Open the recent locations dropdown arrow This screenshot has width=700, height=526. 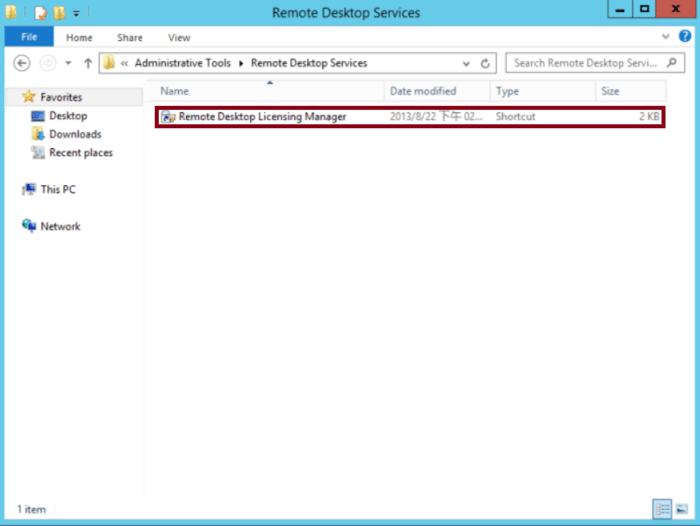coord(68,63)
